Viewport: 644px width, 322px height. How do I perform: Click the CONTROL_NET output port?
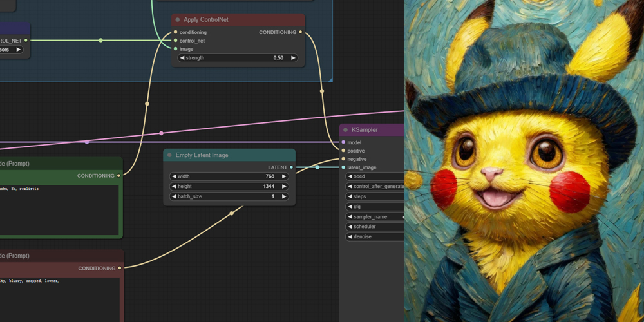point(26,40)
